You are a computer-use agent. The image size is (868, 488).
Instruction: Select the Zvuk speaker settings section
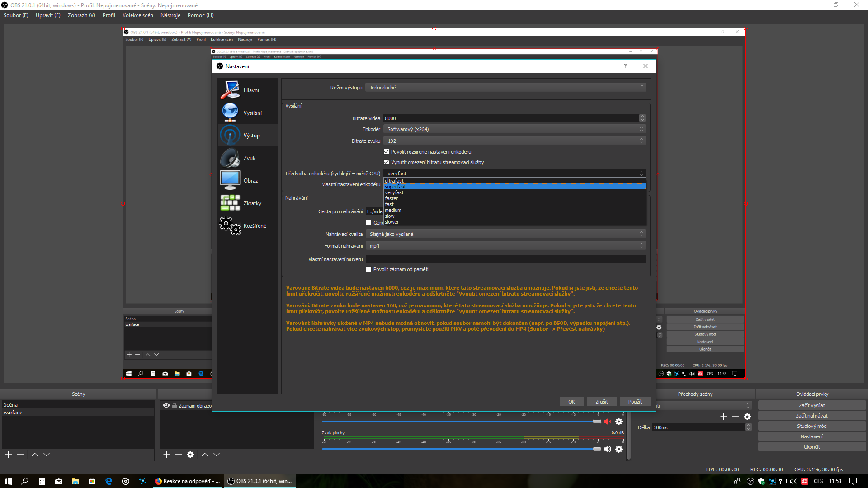(x=230, y=158)
